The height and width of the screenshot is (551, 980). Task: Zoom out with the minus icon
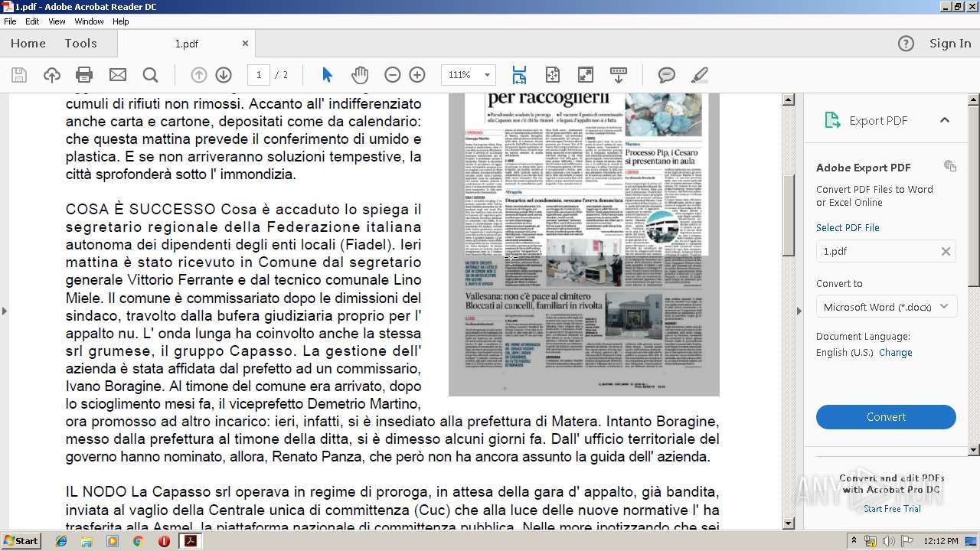[x=393, y=75]
